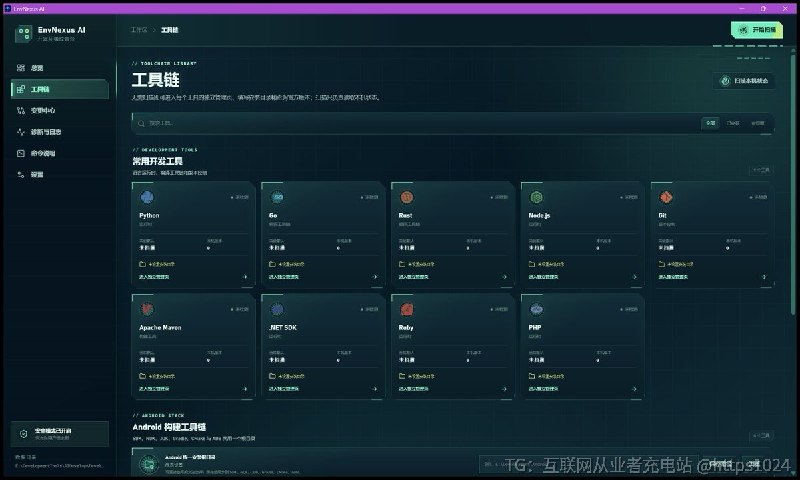
Task: Click the Android one-click install card icon
Action: 149,465
